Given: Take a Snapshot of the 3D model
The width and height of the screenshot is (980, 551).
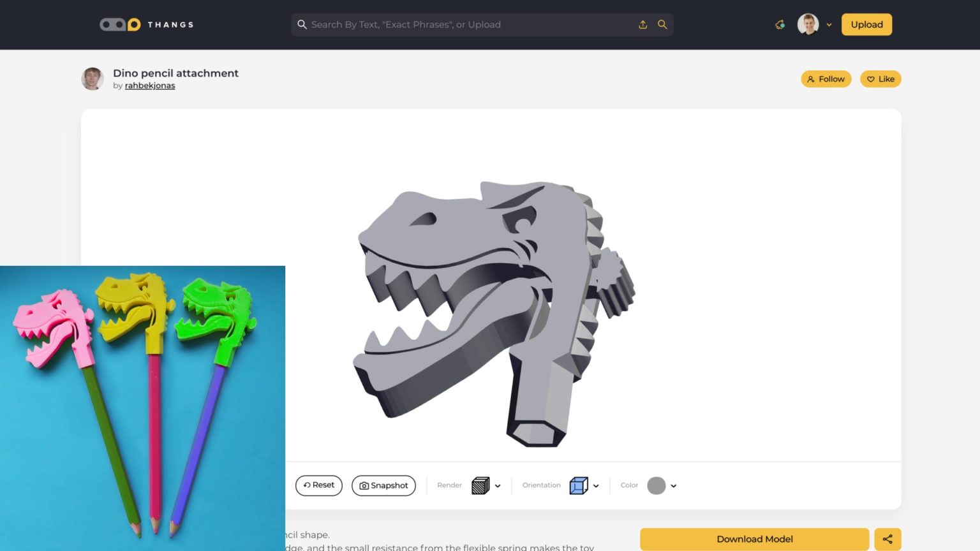Looking at the screenshot, I should point(383,485).
